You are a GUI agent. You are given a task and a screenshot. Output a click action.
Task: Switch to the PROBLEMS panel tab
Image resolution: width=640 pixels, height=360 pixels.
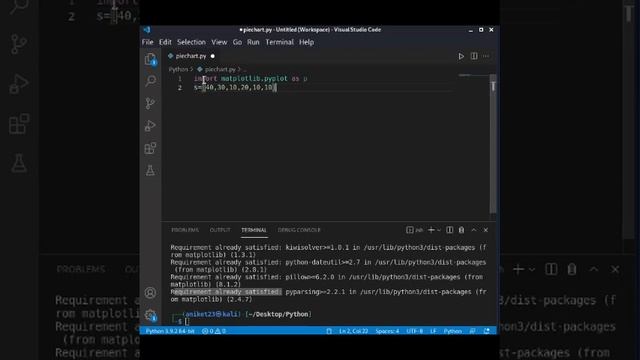[185, 230]
